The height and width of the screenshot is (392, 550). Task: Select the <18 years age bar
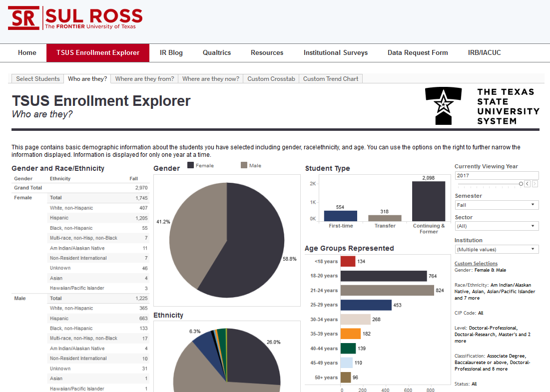click(x=348, y=261)
